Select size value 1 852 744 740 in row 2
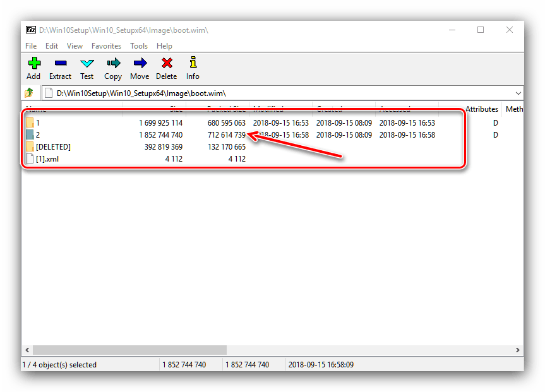Viewport: 545px width, 392px height. pos(160,134)
